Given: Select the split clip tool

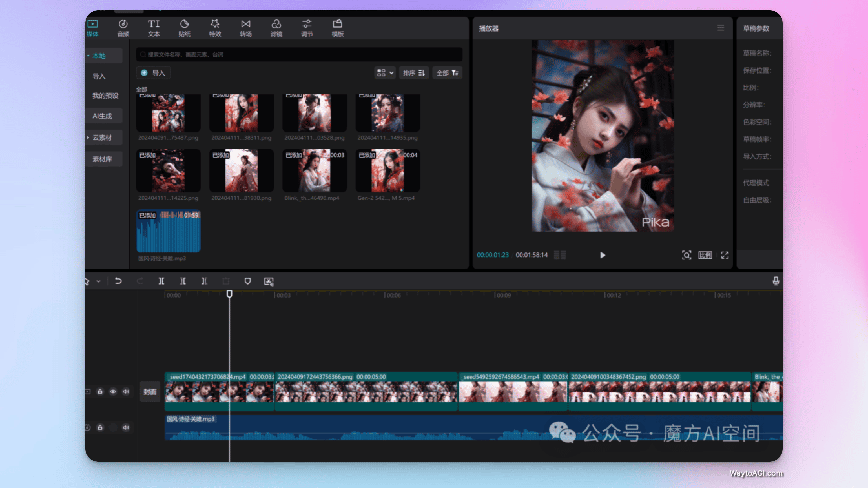Looking at the screenshot, I should coord(161,281).
